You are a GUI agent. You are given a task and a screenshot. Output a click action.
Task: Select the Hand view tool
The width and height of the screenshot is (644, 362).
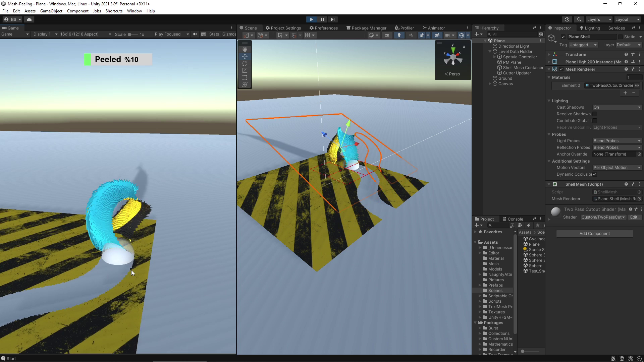(x=245, y=49)
